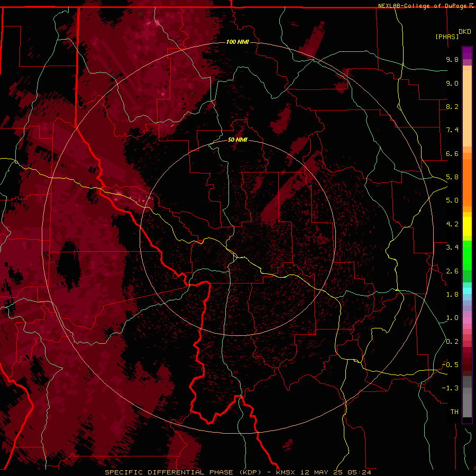
Task: Click the SPECIFIC DIFFERENTIAL PHASE (KDP) caption
Action: 183,472
